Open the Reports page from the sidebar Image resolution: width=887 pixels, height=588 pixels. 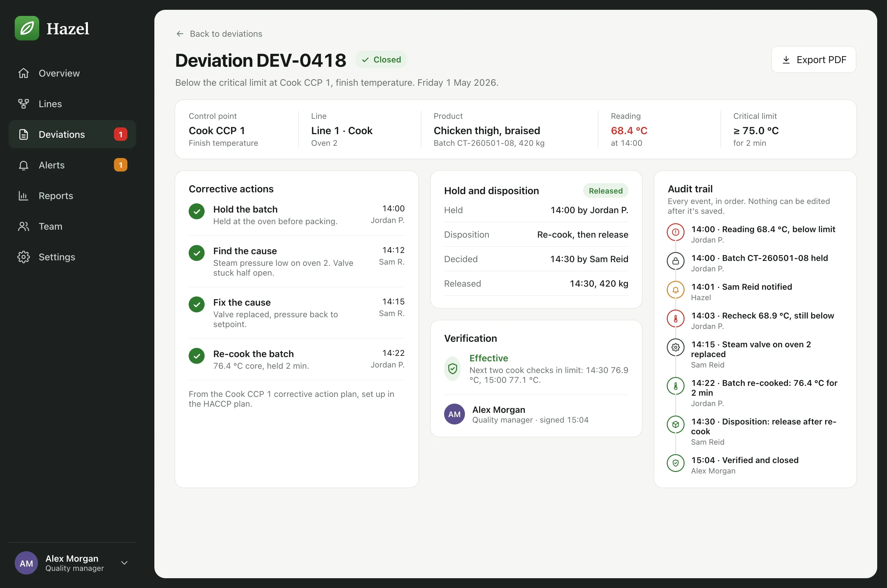72,196
